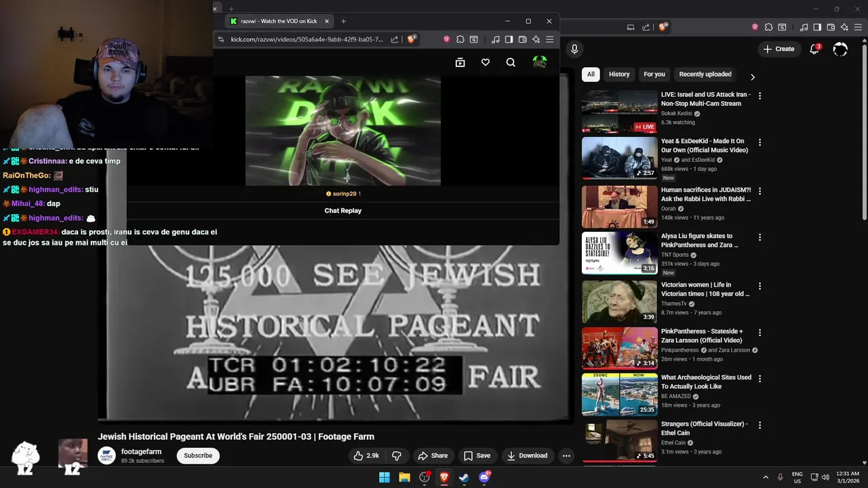Download the Jewish Historical Pageant video

pyautogui.click(x=527, y=455)
